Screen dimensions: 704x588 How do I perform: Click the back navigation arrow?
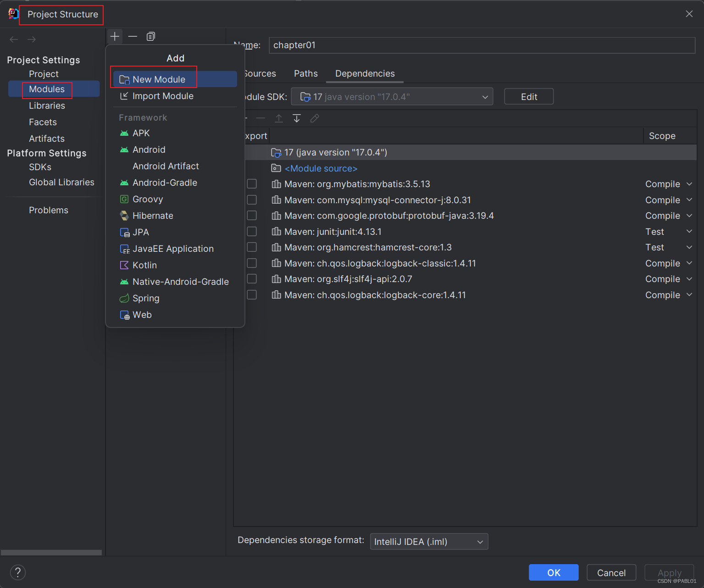point(14,39)
